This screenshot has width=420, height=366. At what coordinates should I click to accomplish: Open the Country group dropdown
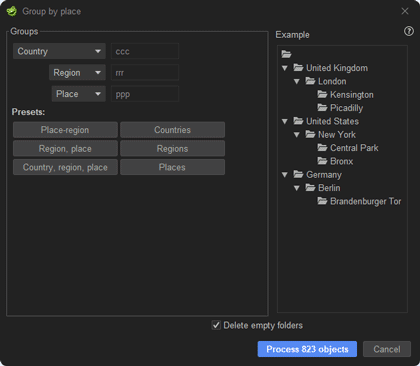point(59,51)
